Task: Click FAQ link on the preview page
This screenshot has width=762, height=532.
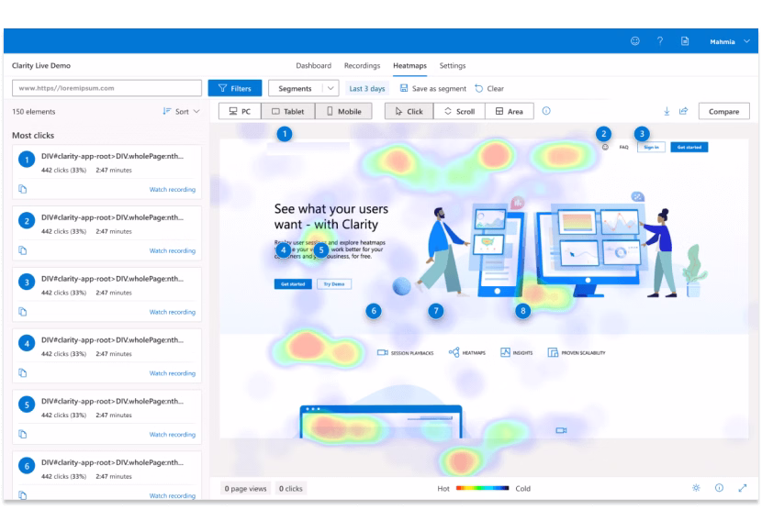Action: [x=623, y=147]
